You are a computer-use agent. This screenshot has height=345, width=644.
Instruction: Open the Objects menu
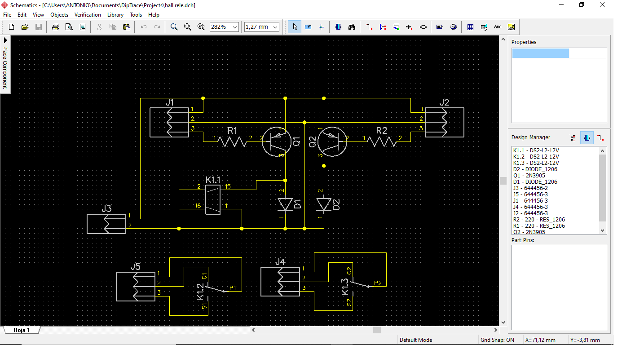pyautogui.click(x=59, y=15)
